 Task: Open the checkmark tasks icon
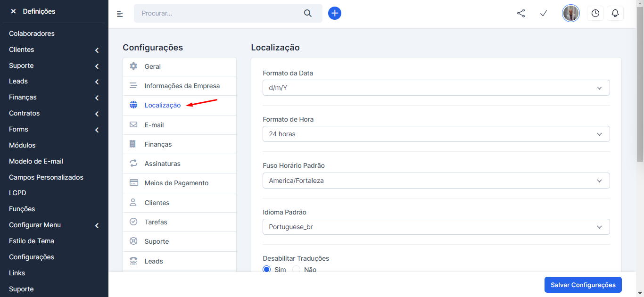point(544,13)
